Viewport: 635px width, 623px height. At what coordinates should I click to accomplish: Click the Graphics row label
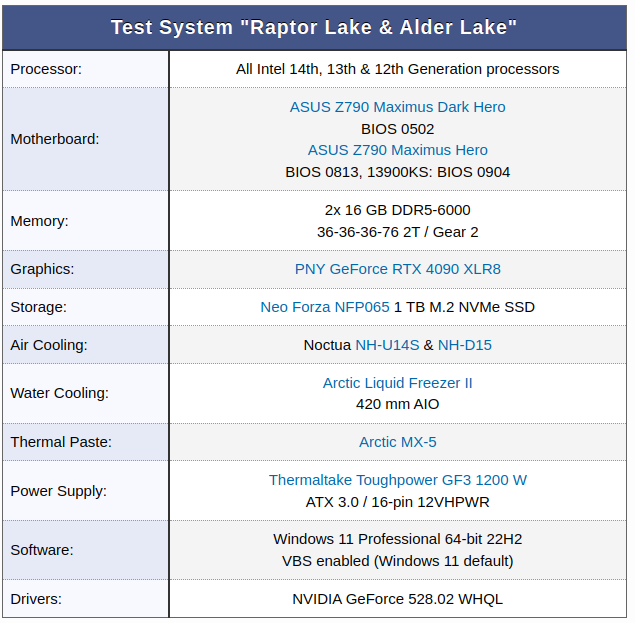coord(42,269)
